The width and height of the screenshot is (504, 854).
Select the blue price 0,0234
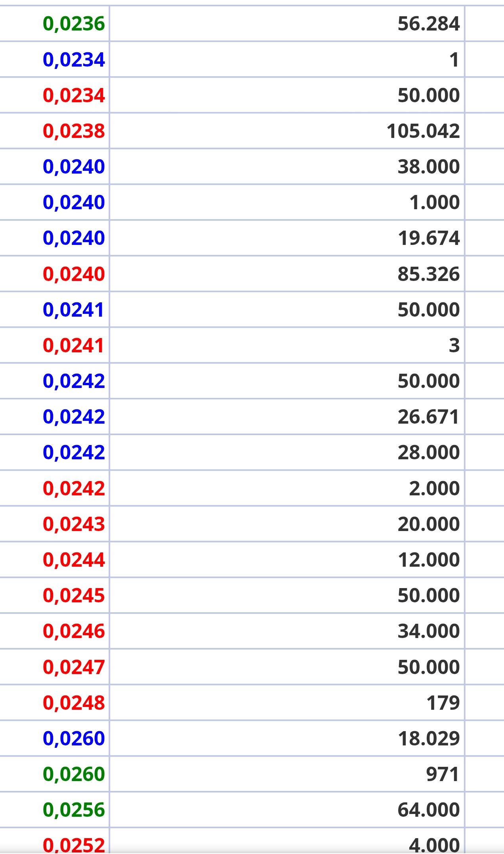pyautogui.click(x=74, y=60)
